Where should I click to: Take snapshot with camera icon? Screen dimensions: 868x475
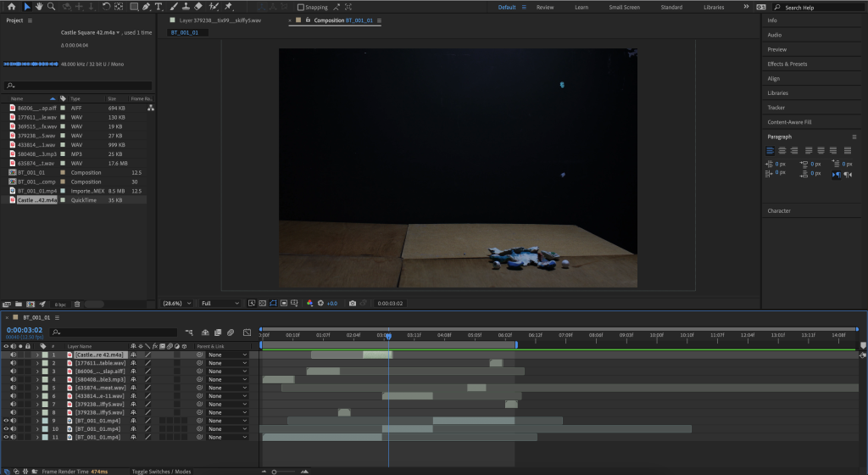tap(352, 303)
